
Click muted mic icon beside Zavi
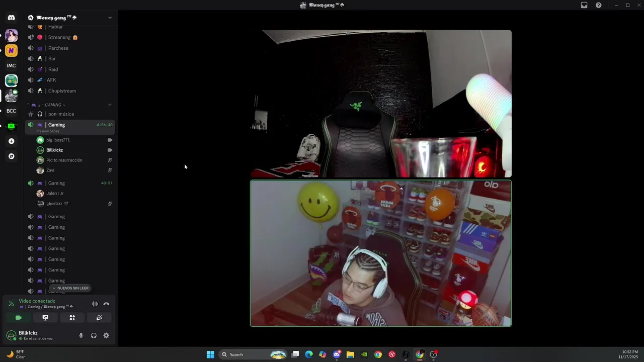110,170
